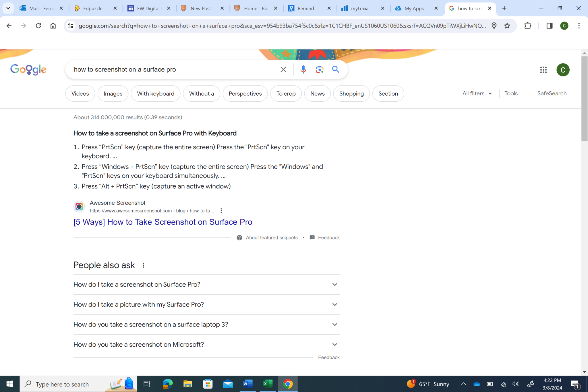Switch to the Edpuzzle tab
588x392 pixels.
point(92,8)
